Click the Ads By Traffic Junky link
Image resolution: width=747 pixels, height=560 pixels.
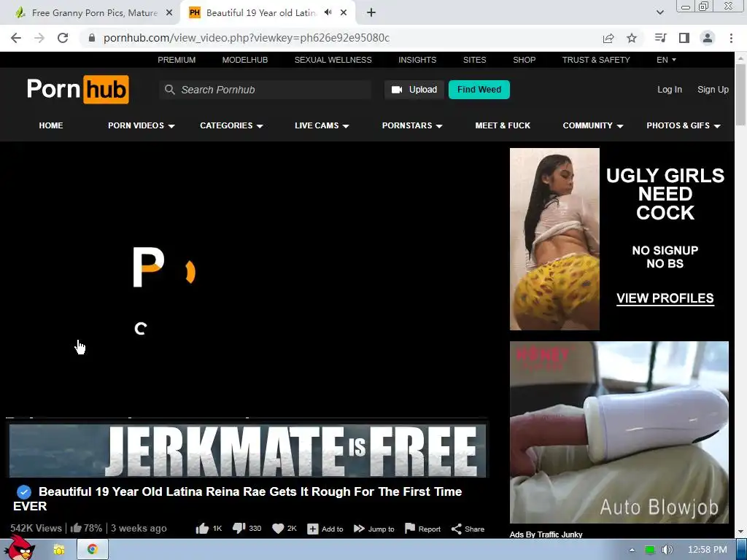pyautogui.click(x=546, y=534)
